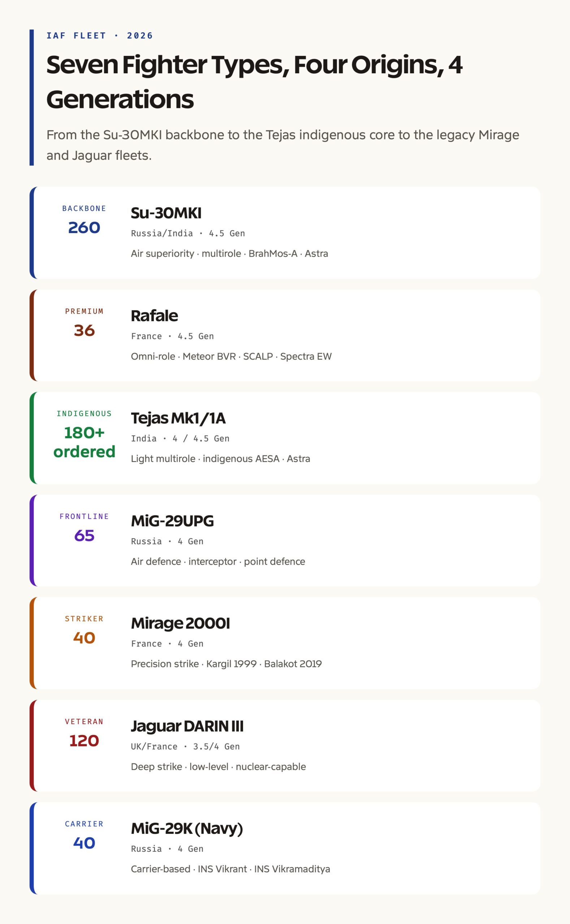Select the Mirage 2000I title
This screenshot has height=924, width=570.
click(180, 623)
